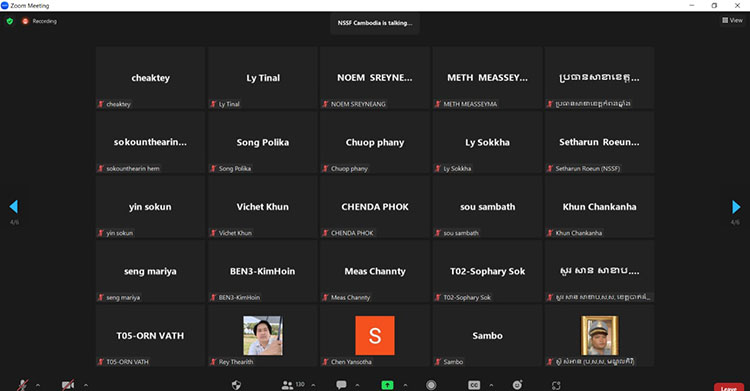
Task: Open video options caret next to camera
Action: (x=86, y=385)
